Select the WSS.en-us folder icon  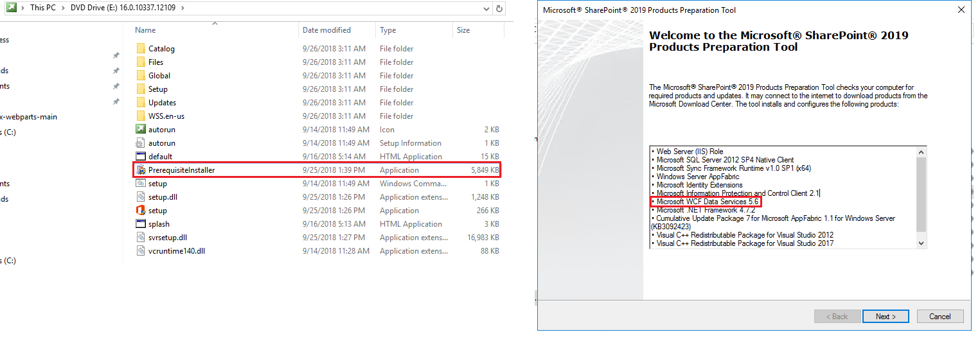pyautogui.click(x=141, y=116)
